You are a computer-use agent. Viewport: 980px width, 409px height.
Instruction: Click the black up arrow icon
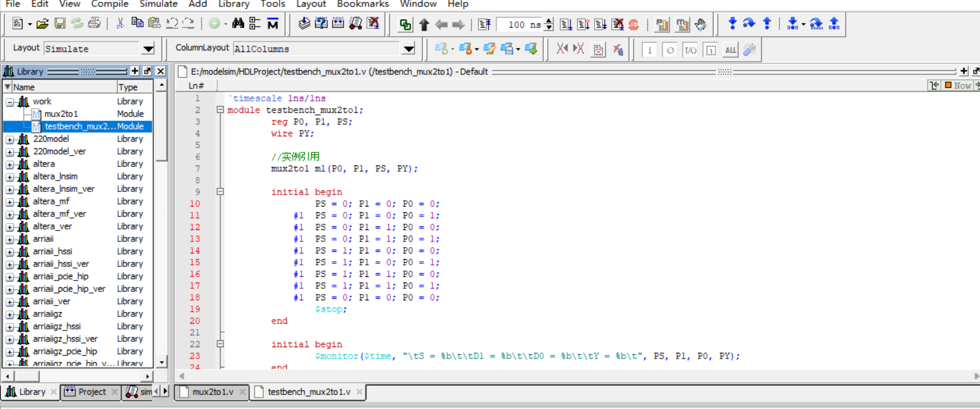pos(424,24)
